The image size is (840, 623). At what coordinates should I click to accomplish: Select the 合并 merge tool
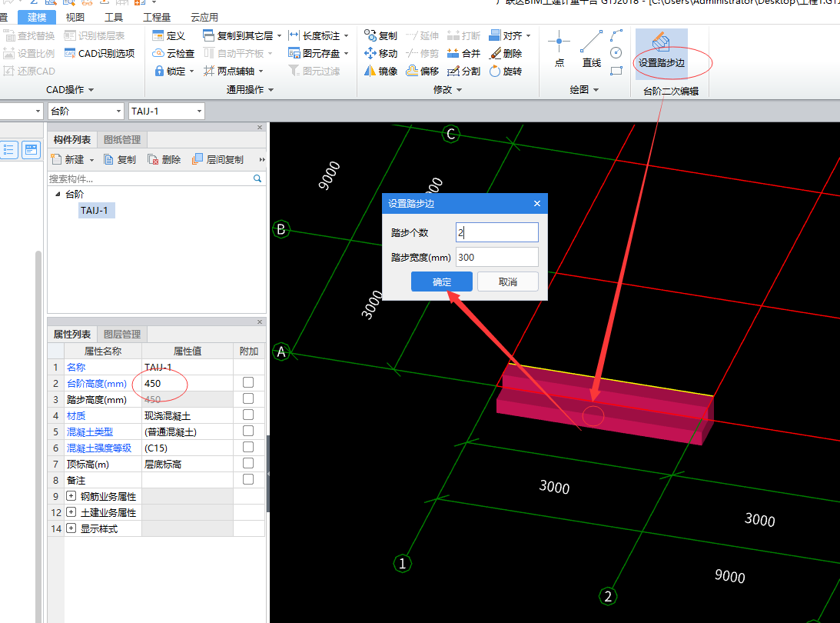coord(463,54)
